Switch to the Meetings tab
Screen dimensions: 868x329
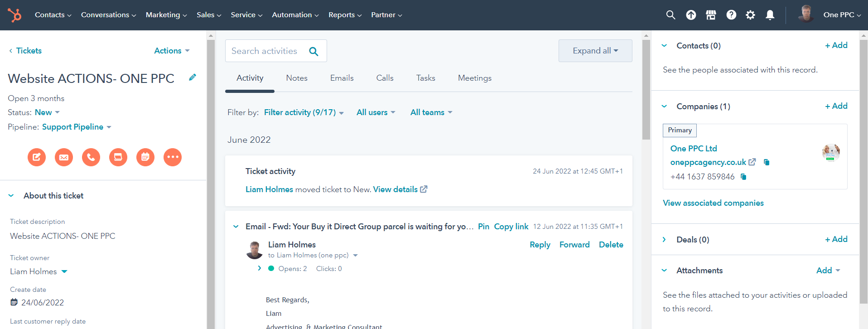point(475,78)
